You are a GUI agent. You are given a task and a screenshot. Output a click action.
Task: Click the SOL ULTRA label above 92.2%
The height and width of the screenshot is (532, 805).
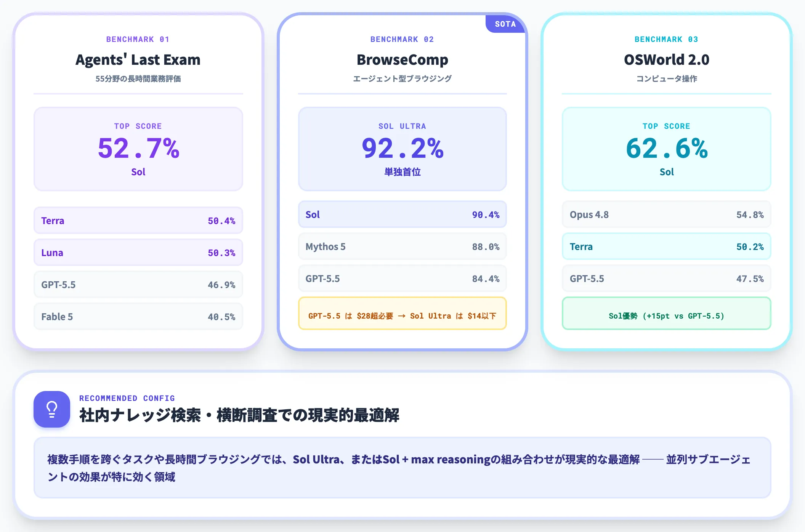(x=402, y=126)
